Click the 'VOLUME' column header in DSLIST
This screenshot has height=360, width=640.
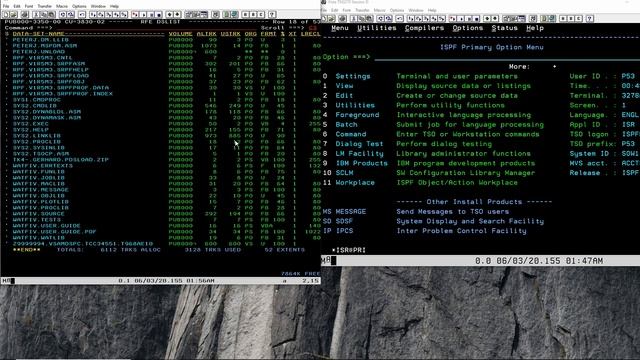[x=180, y=34]
